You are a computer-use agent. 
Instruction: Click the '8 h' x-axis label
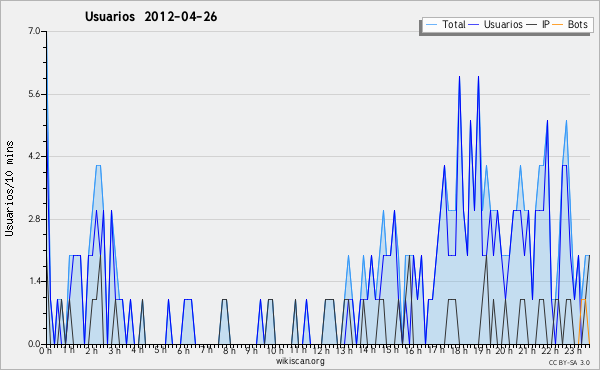(229, 351)
